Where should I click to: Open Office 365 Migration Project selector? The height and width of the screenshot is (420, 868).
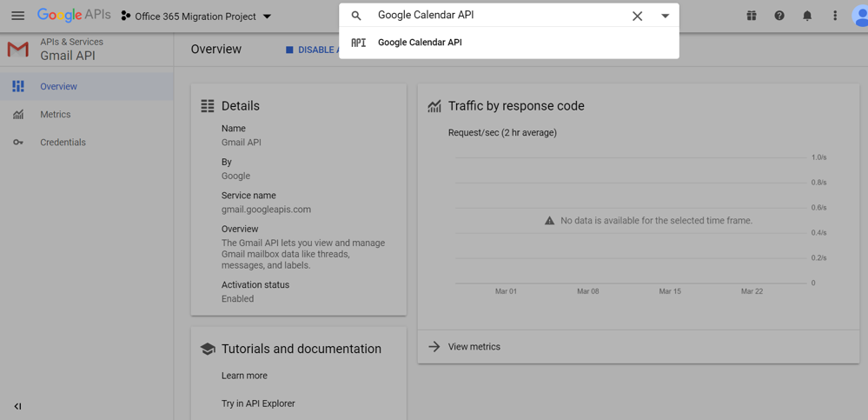click(x=196, y=17)
